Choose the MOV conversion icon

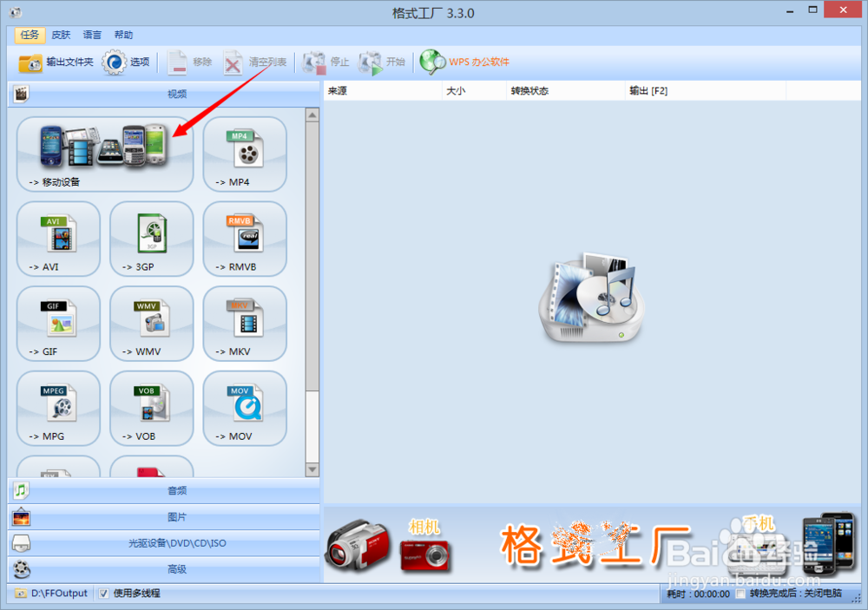coord(245,409)
